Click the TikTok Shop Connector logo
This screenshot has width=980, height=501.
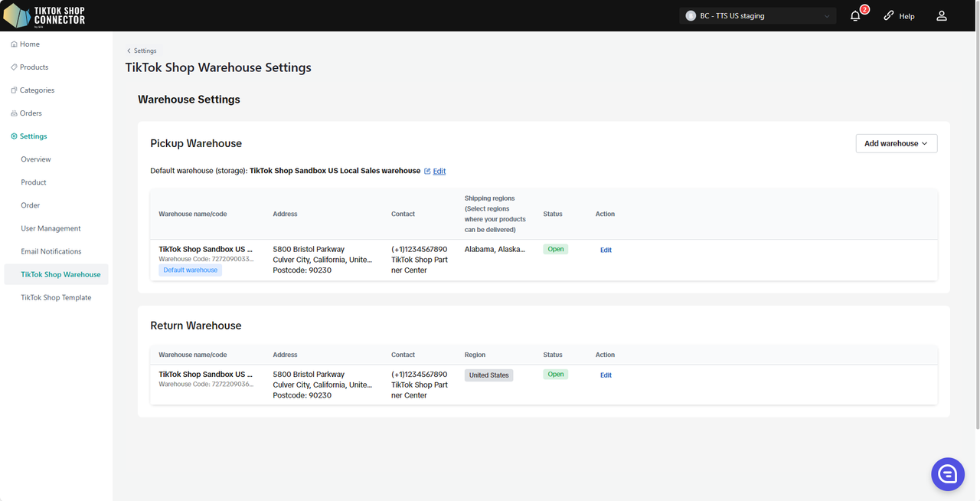[x=44, y=15]
